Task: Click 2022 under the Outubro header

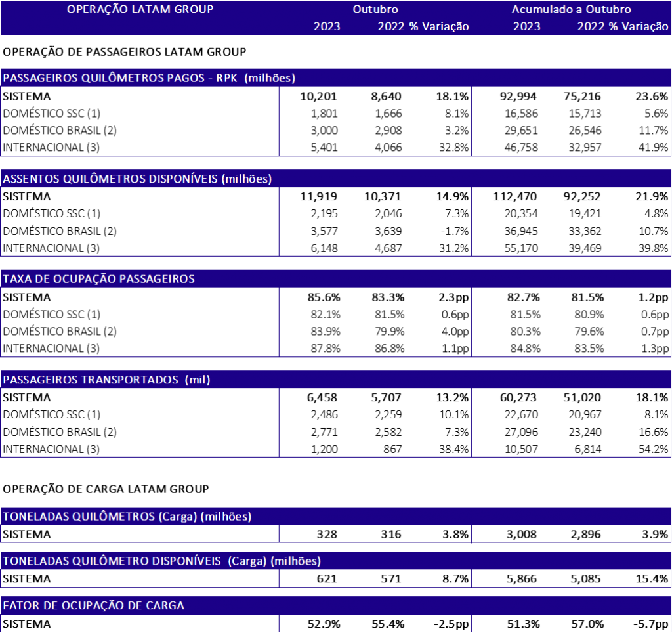Action: tap(391, 26)
